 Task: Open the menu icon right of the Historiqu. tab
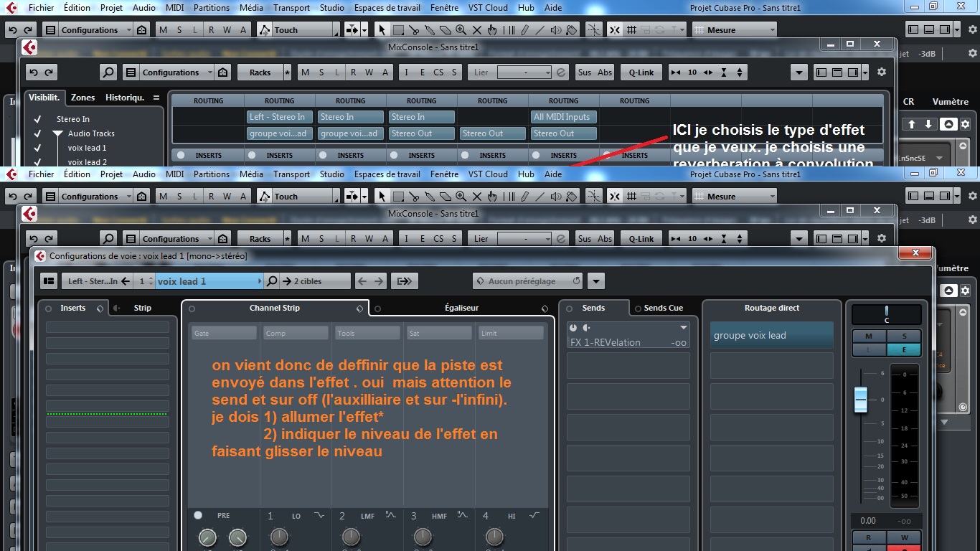(x=156, y=98)
